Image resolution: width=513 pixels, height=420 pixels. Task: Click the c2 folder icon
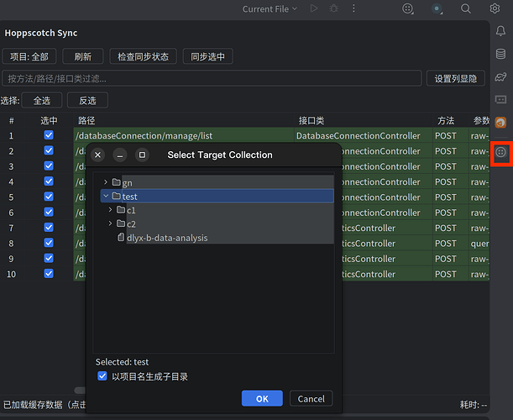coord(121,223)
